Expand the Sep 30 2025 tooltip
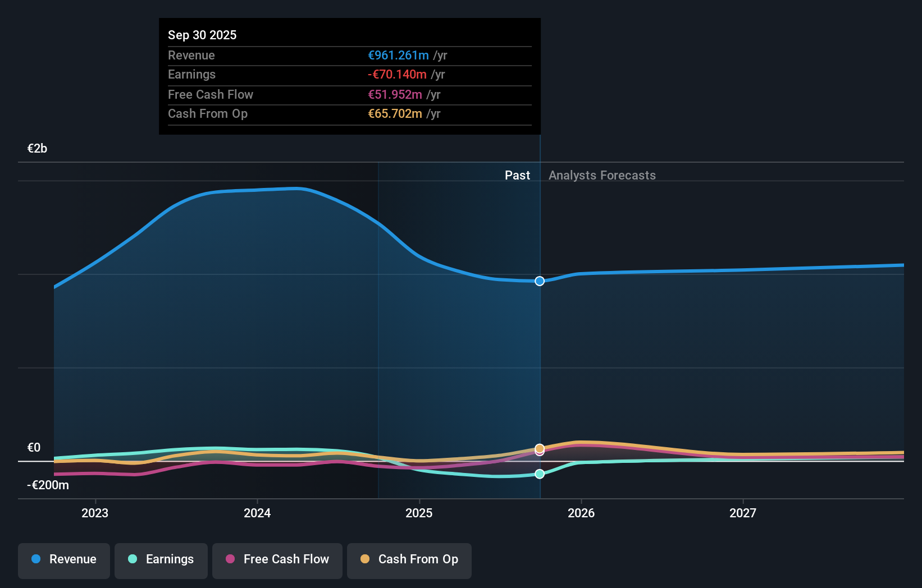 202,35
